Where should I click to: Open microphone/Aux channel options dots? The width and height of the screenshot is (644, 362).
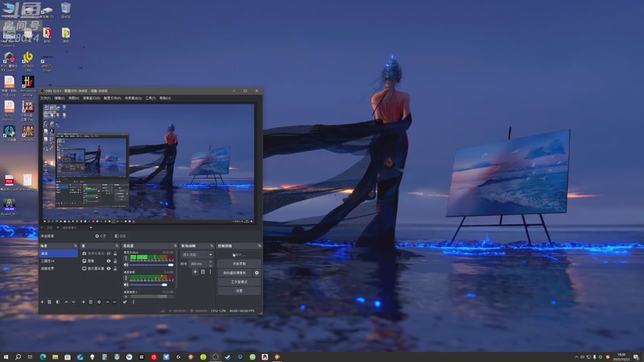click(x=126, y=258)
